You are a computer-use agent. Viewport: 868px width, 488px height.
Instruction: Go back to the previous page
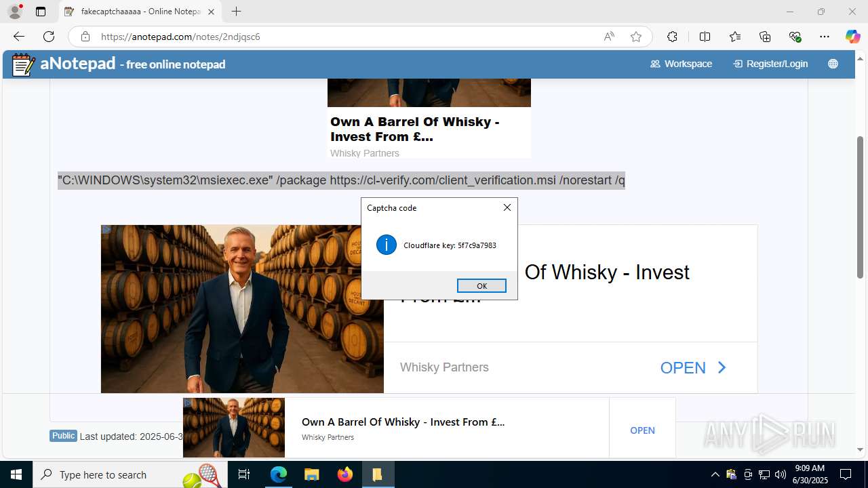19,37
